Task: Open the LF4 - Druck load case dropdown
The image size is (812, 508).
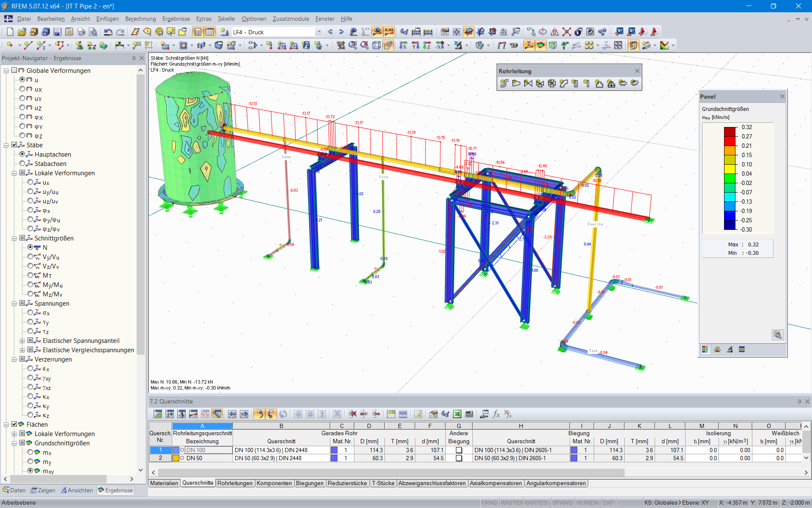Action: tap(319, 32)
